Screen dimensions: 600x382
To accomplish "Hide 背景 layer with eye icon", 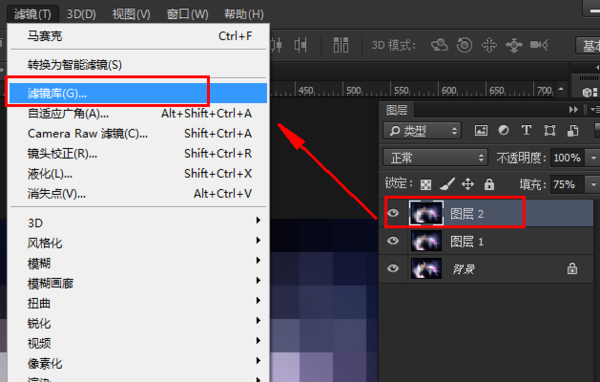I will 393,268.
